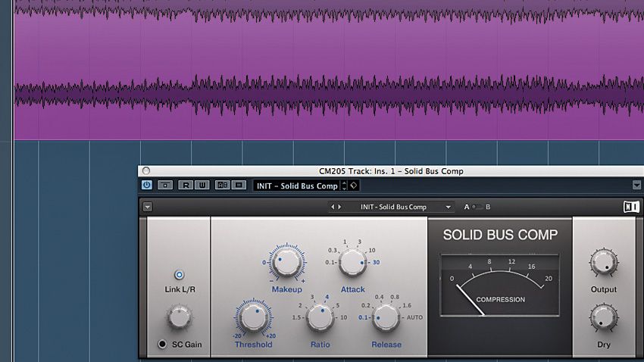Expand the plugin menu arrow at top left
Image resolution: width=644 pixels, height=362 pixels.
[147, 207]
